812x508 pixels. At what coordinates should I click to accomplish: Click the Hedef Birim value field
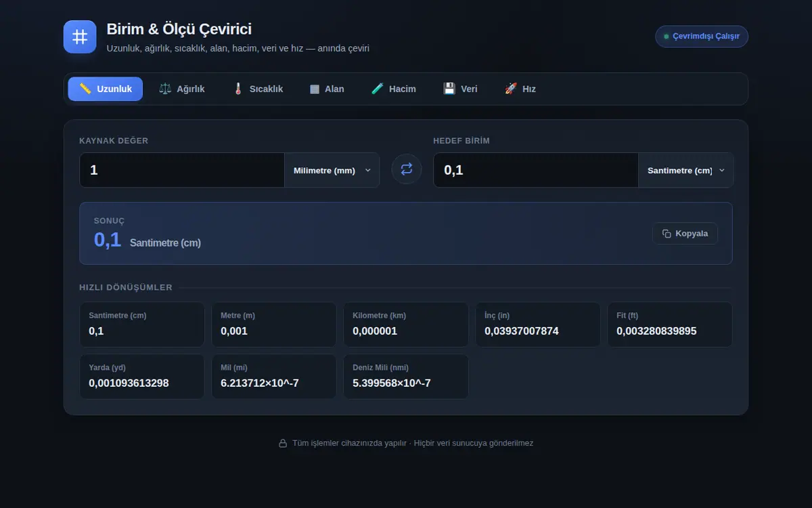tap(536, 170)
